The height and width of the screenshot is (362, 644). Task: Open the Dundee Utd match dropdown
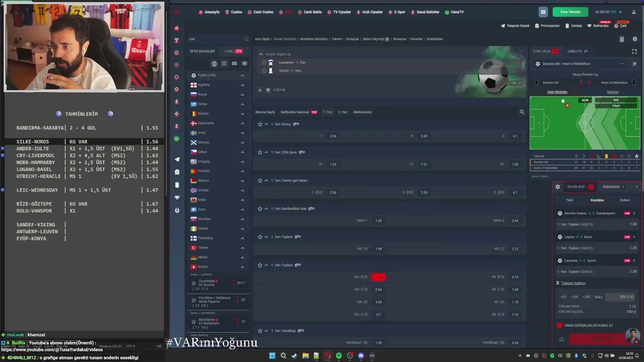tap(622, 64)
